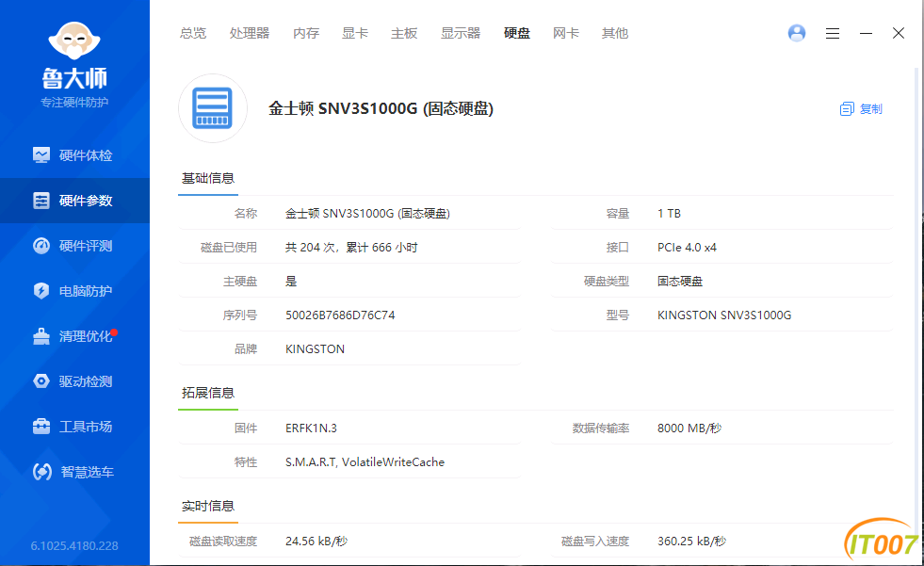
Task: Open 驱动检测 driver check
Action: (x=74, y=381)
